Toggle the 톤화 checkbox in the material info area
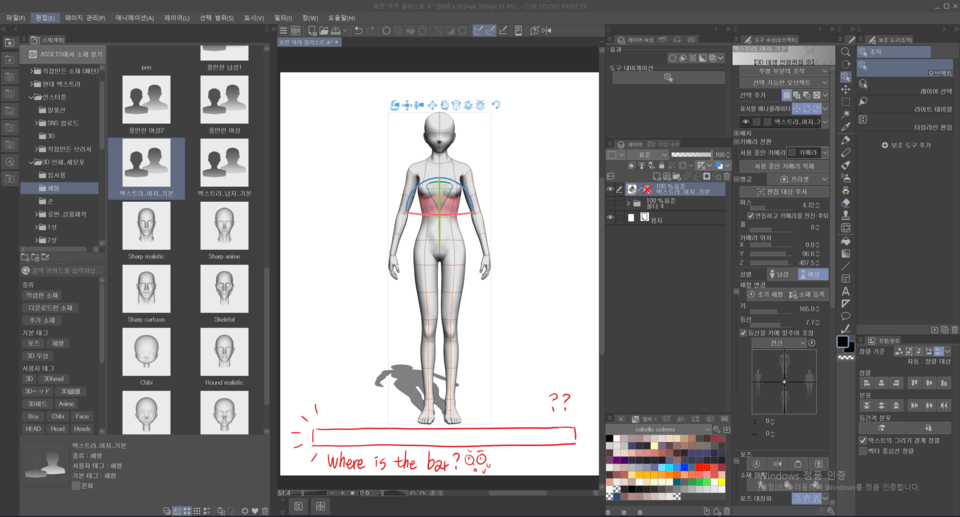 click(76, 485)
